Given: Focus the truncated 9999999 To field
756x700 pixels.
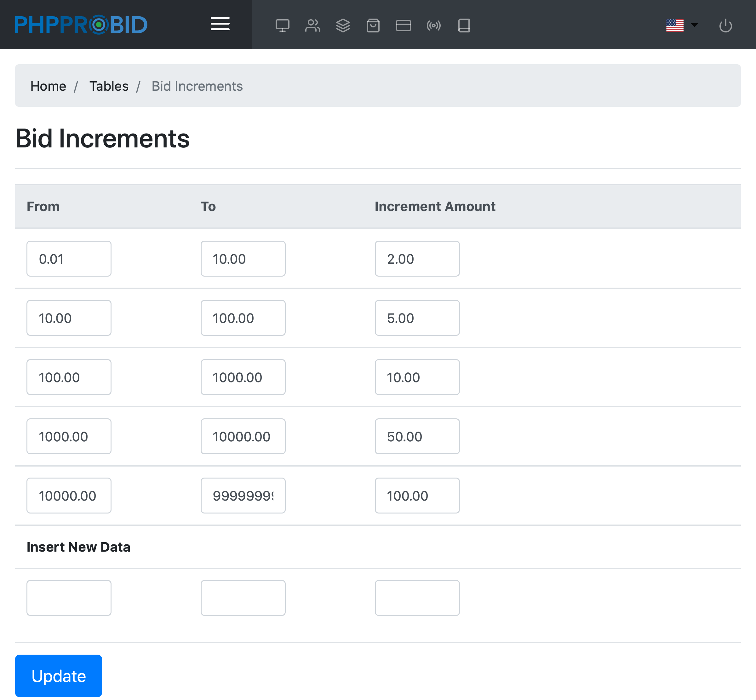Looking at the screenshot, I should click(x=243, y=496).
